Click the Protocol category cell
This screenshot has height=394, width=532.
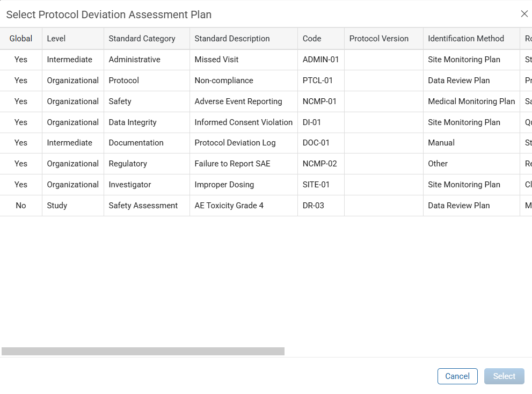(147, 81)
